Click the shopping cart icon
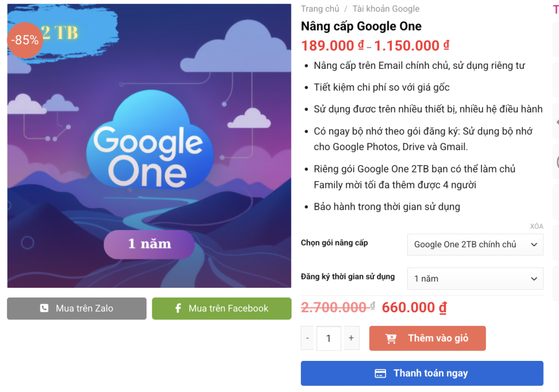Image resolution: width=559 pixels, height=392 pixels. 391,338
